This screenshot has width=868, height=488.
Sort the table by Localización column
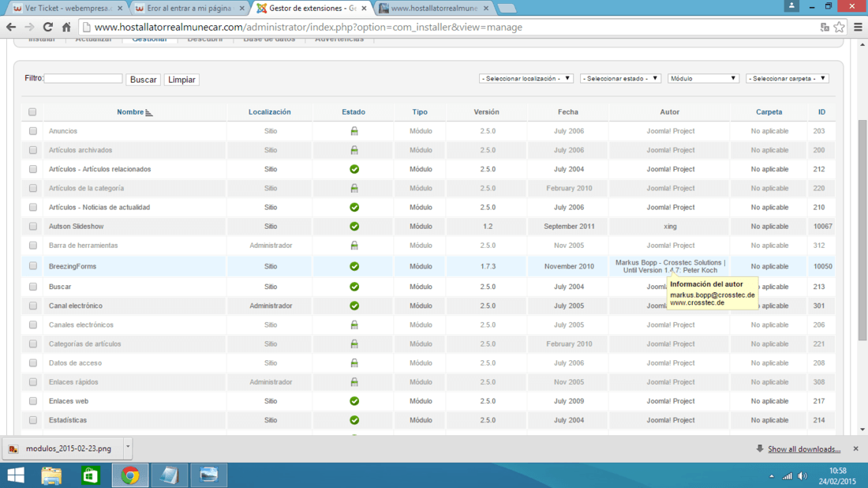270,112
